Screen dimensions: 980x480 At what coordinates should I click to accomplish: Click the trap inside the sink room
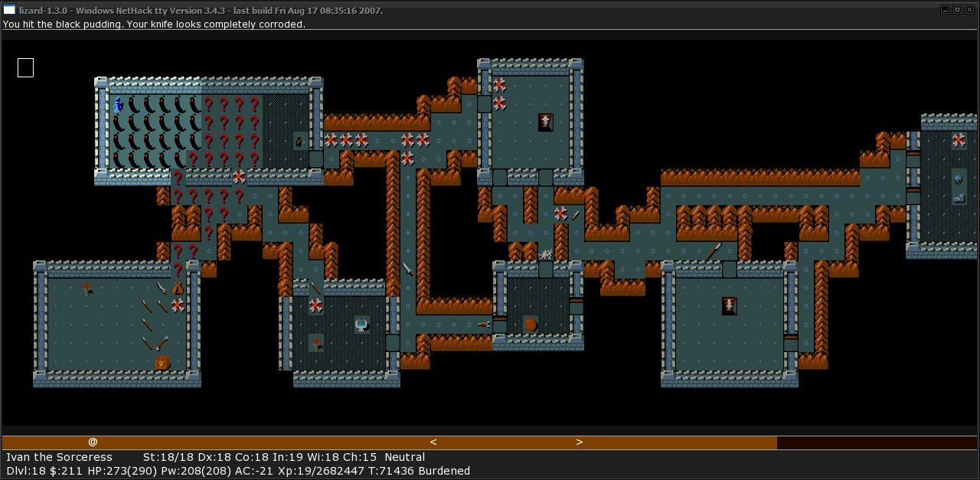[315, 306]
